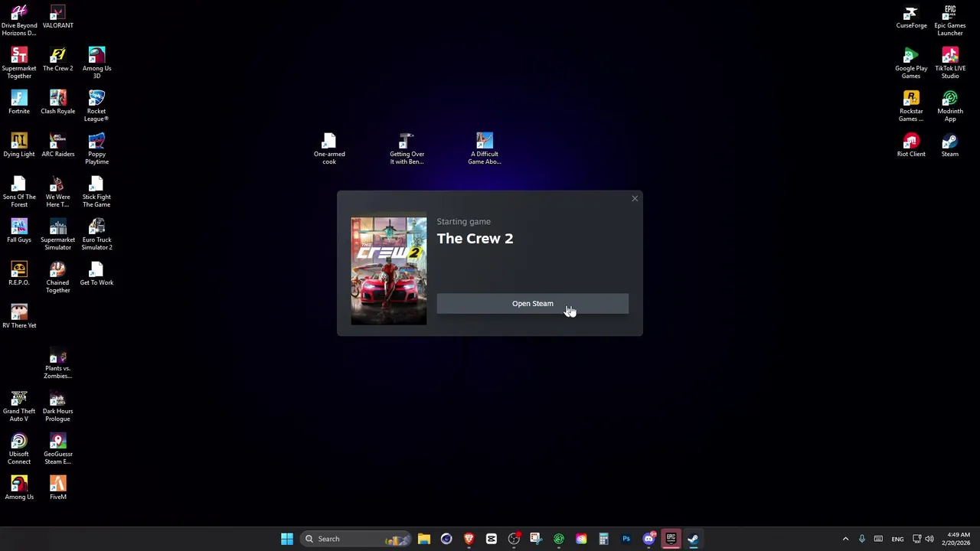Select the TikTok LIVE Studio icon
The height and width of the screenshot is (551, 980).
(950, 63)
